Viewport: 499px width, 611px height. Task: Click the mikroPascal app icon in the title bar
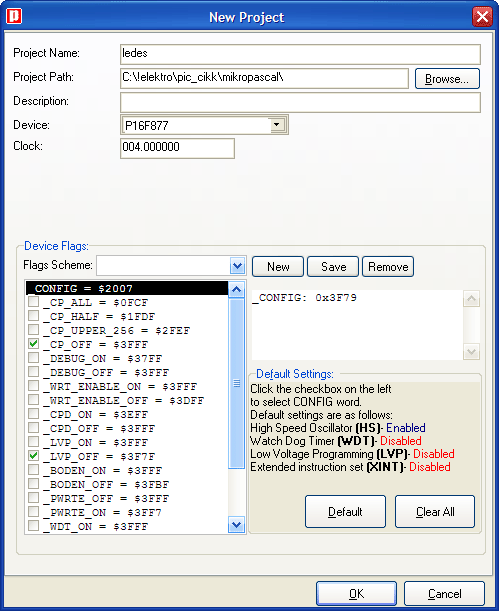(14, 16)
